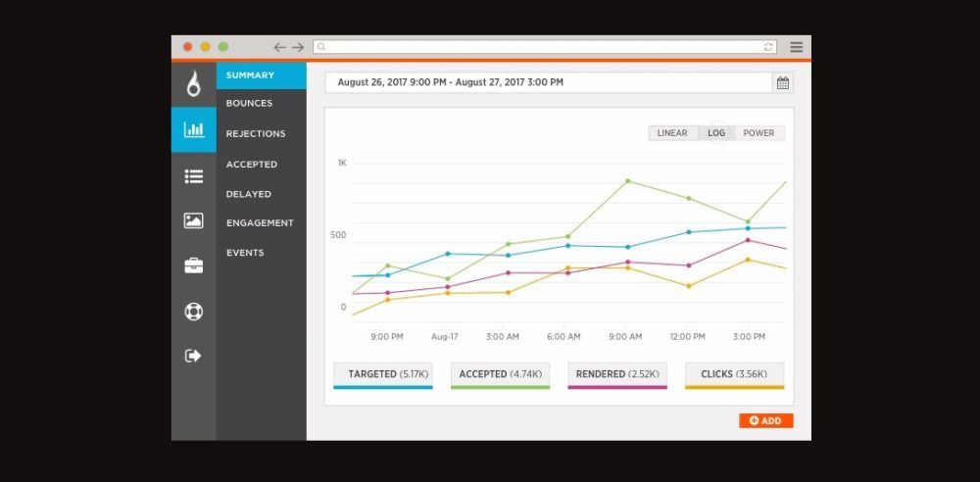Click the sign-out arrow icon
The height and width of the screenshot is (482, 980).
[193, 356]
